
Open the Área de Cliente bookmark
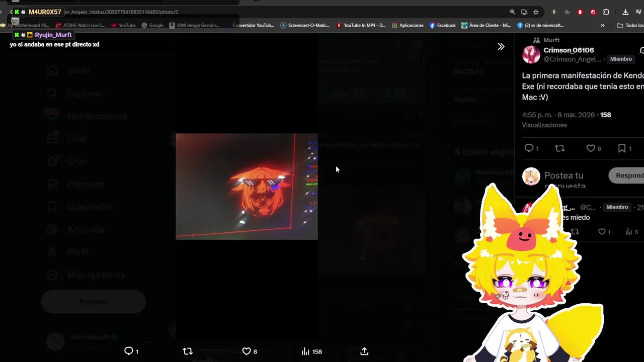[486, 25]
